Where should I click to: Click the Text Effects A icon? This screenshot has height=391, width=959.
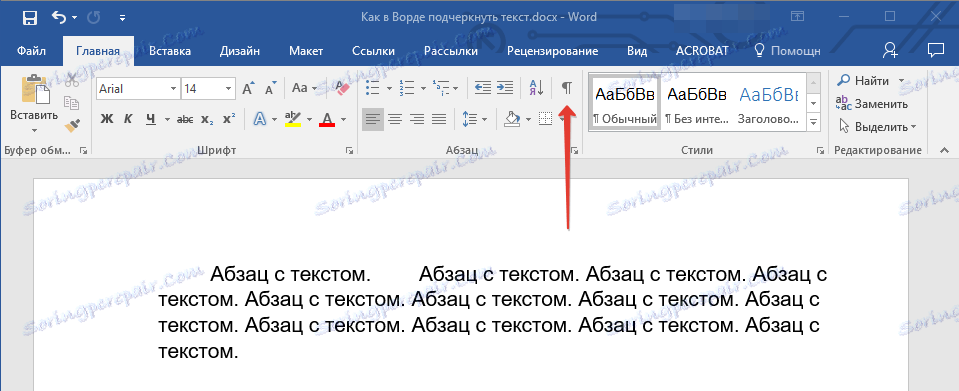(260, 119)
